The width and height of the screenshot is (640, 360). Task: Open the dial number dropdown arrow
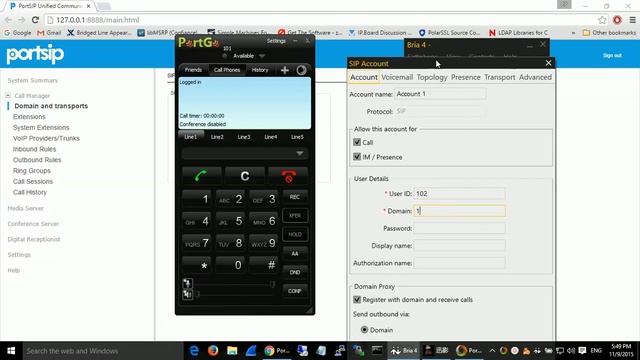pos(300,153)
